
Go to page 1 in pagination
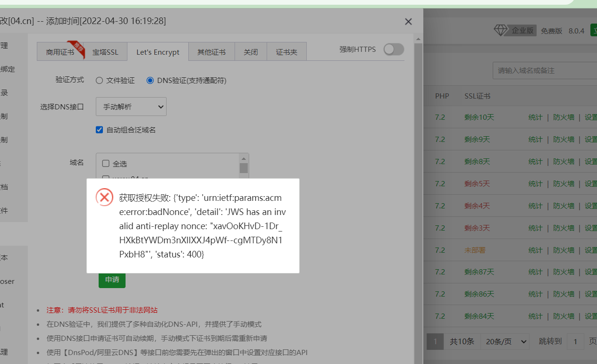[435, 341]
